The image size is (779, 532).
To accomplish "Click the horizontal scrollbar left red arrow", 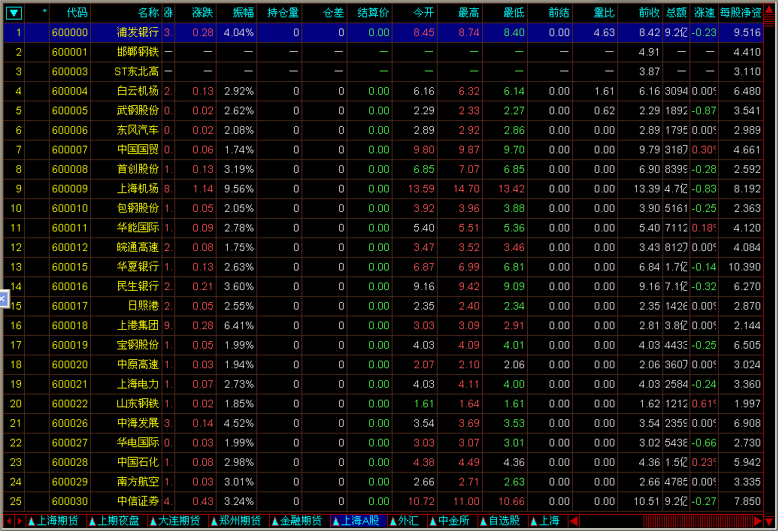I will 574,521.
